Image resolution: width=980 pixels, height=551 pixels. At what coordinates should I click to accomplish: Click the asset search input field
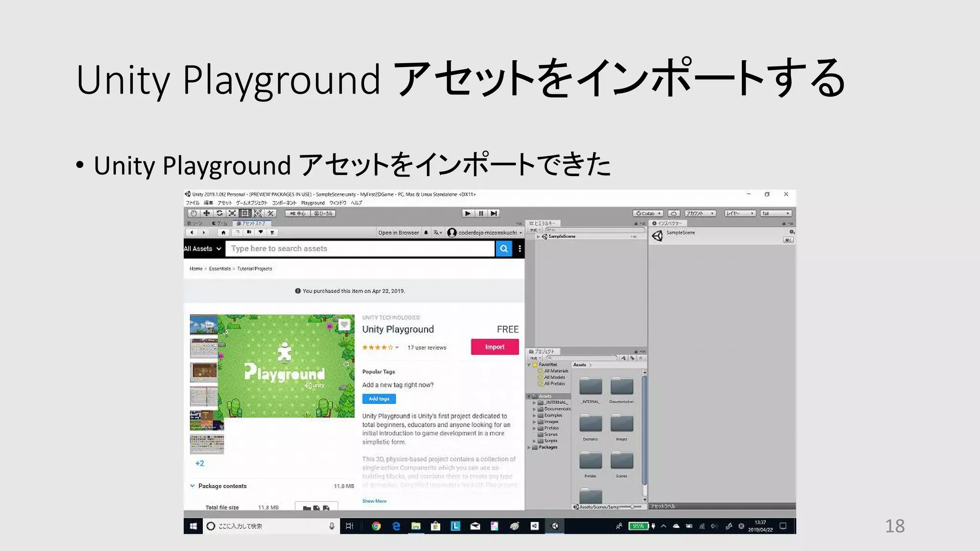point(360,249)
